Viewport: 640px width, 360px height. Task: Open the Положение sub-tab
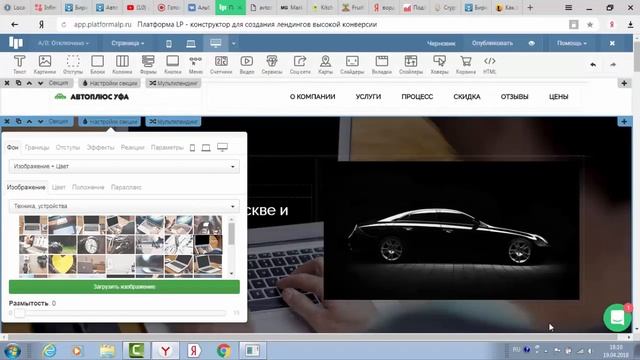88,187
